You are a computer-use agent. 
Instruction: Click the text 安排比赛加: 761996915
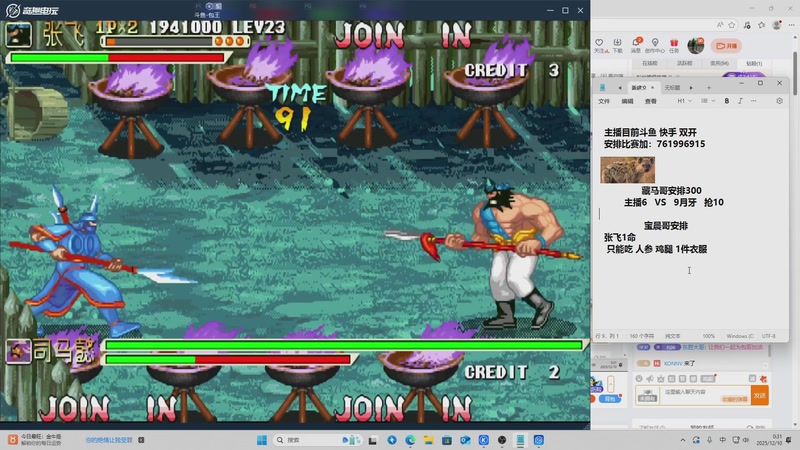point(654,144)
